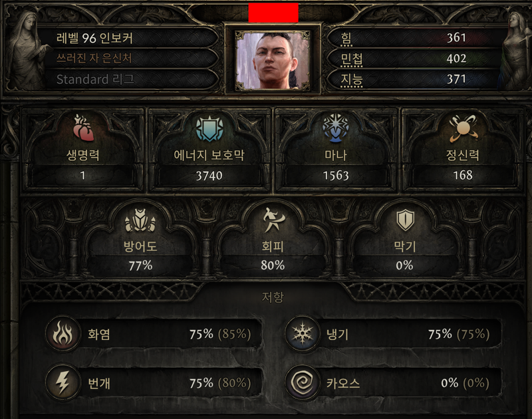Click the shield icon above 막기

click(405, 220)
